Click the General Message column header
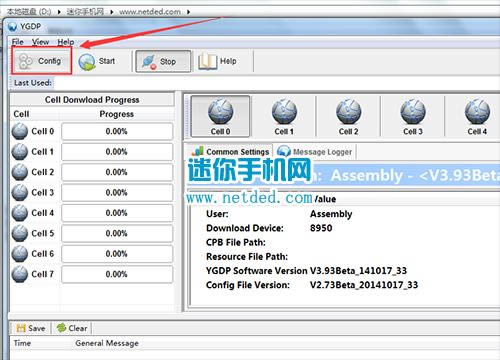The height and width of the screenshot is (360, 500). click(x=107, y=343)
